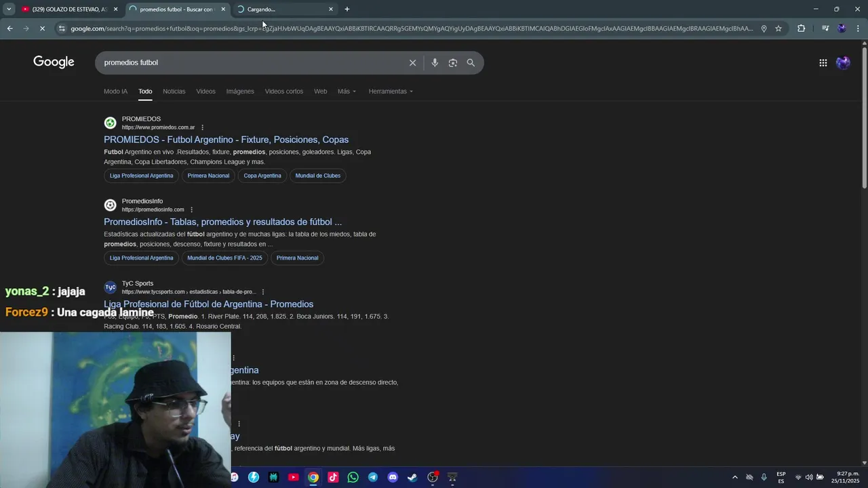Select the Imágenes filter tab
The height and width of the screenshot is (488, 868).
[240, 91]
